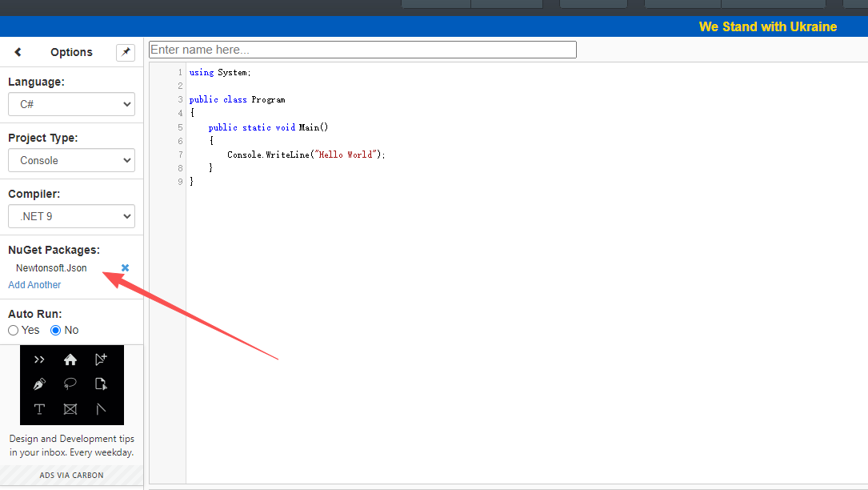Select the Pen tool icon in the ad
868x490 pixels.
(39, 384)
